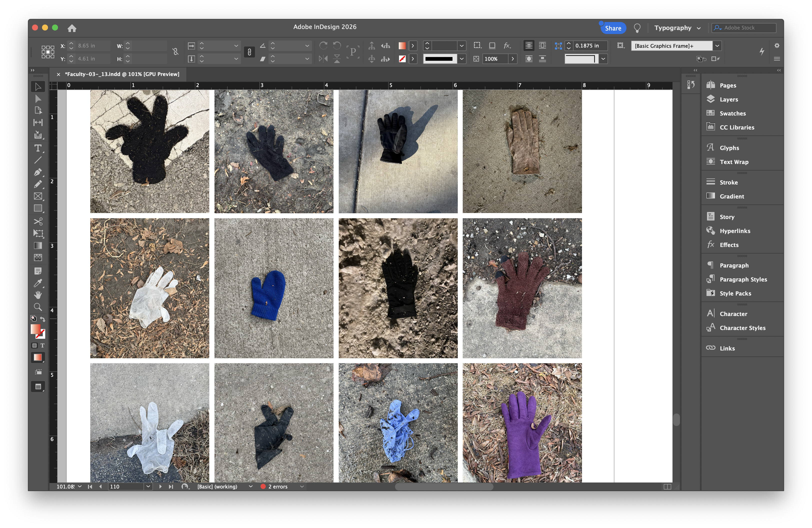
Task: Choose the Rectangle Frame tool
Action: 38,196
